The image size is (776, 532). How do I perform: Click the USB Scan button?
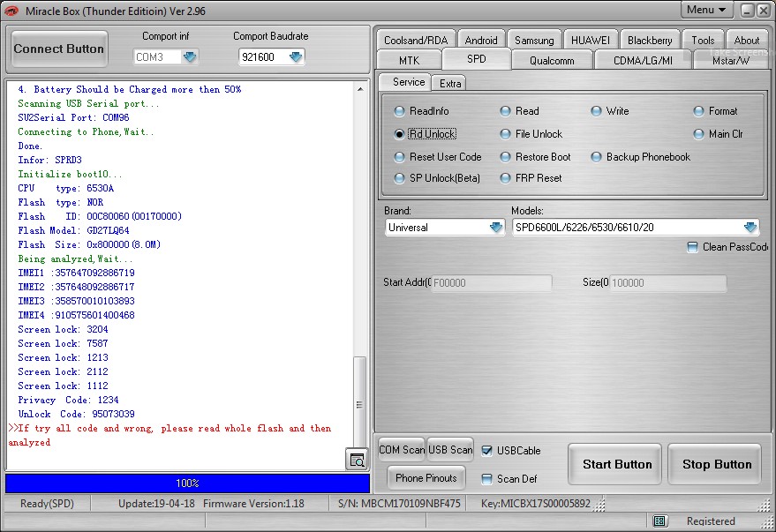click(450, 450)
